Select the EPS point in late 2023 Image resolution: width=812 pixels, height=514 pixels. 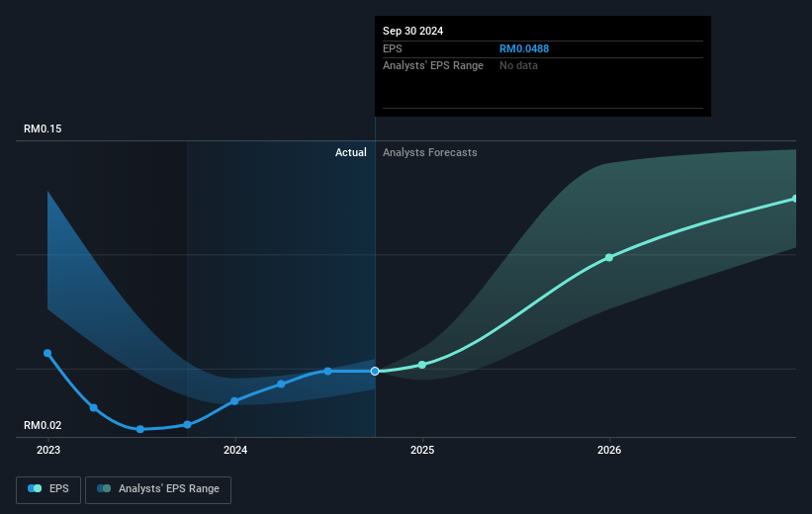click(188, 424)
